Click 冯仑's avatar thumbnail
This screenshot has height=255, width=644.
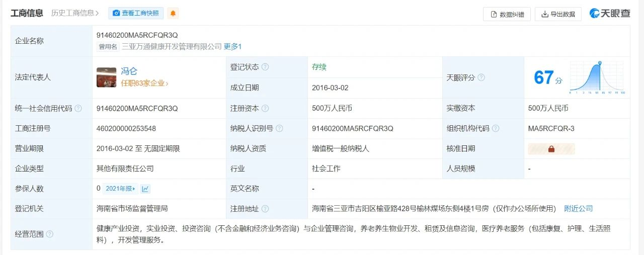click(x=107, y=77)
